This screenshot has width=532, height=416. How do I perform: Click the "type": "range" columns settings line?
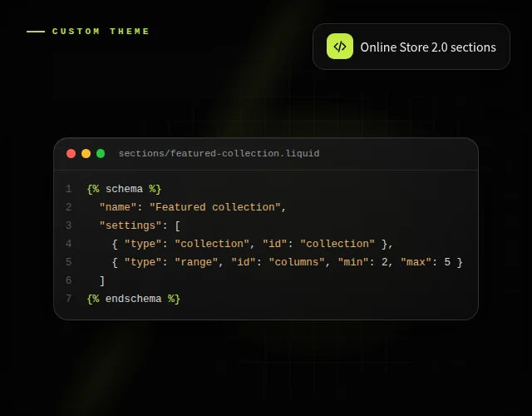point(287,262)
